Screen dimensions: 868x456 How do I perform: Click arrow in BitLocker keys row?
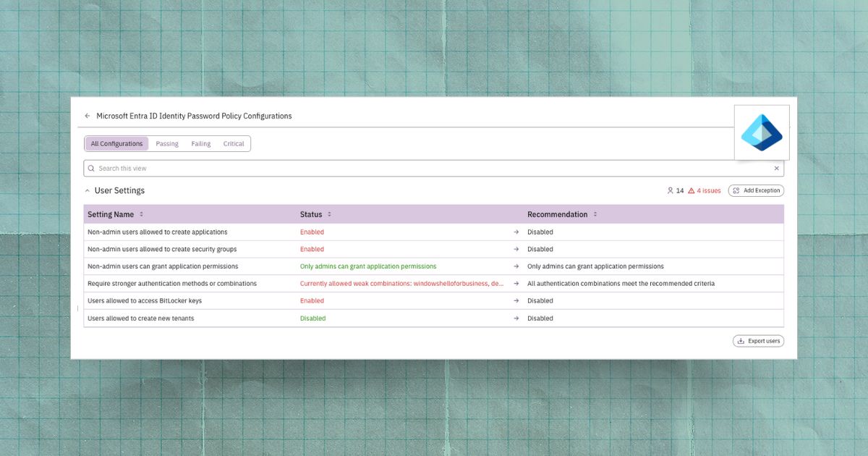[516, 301]
